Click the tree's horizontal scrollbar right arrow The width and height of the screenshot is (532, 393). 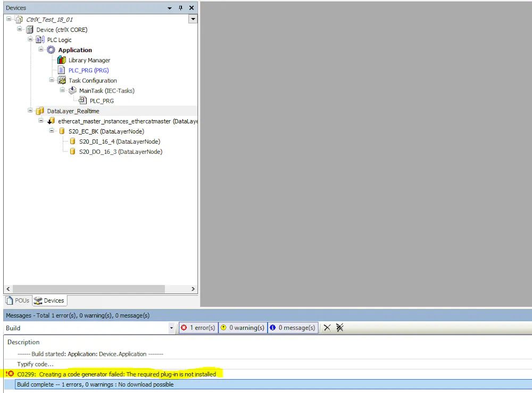[x=193, y=289]
